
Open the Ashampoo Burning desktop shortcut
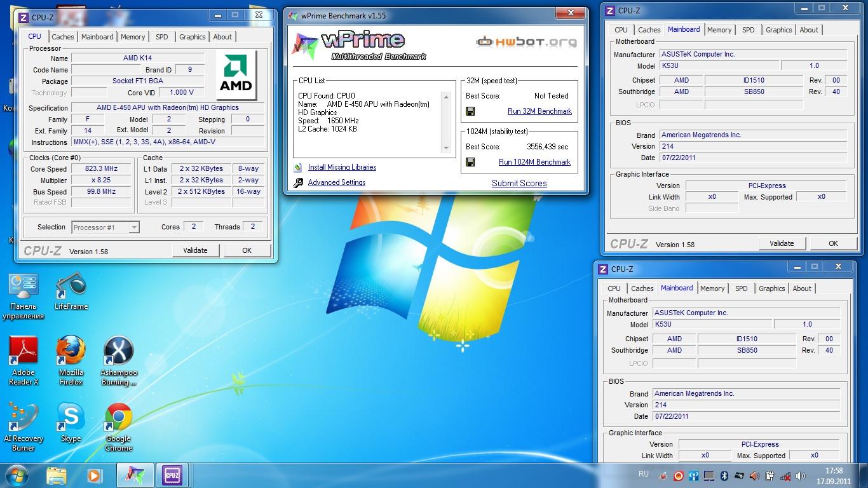(x=118, y=361)
